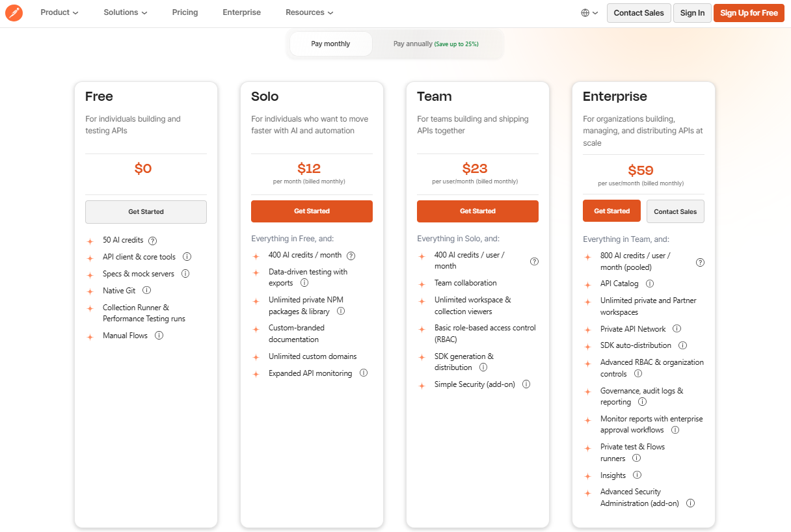Image resolution: width=791 pixels, height=532 pixels.
Task: Click the $23 Team price text
Action: pos(475,168)
